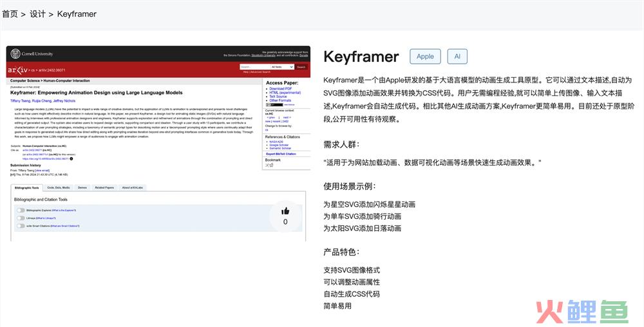
Task: Click the like count 0
Action: (x=285, y=222)
